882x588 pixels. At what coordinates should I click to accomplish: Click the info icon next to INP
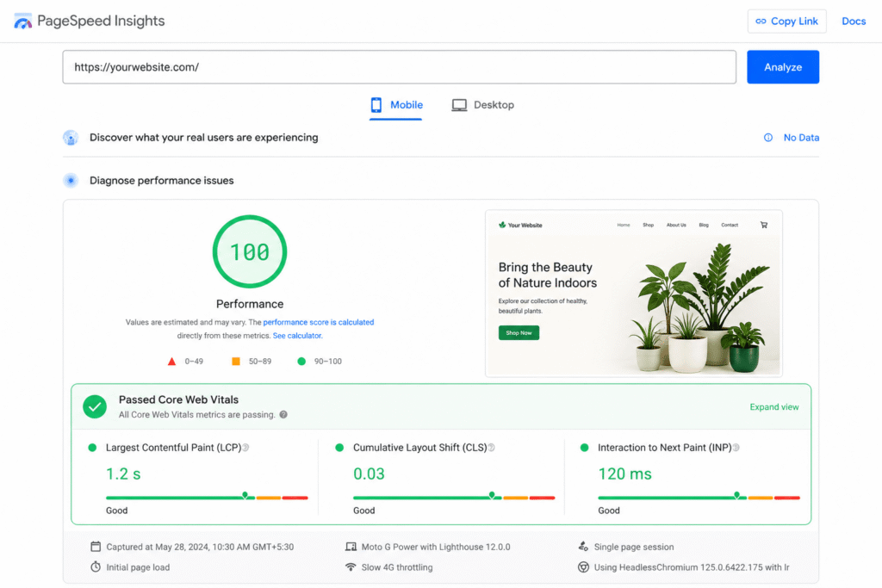click(x=736, y=448)
